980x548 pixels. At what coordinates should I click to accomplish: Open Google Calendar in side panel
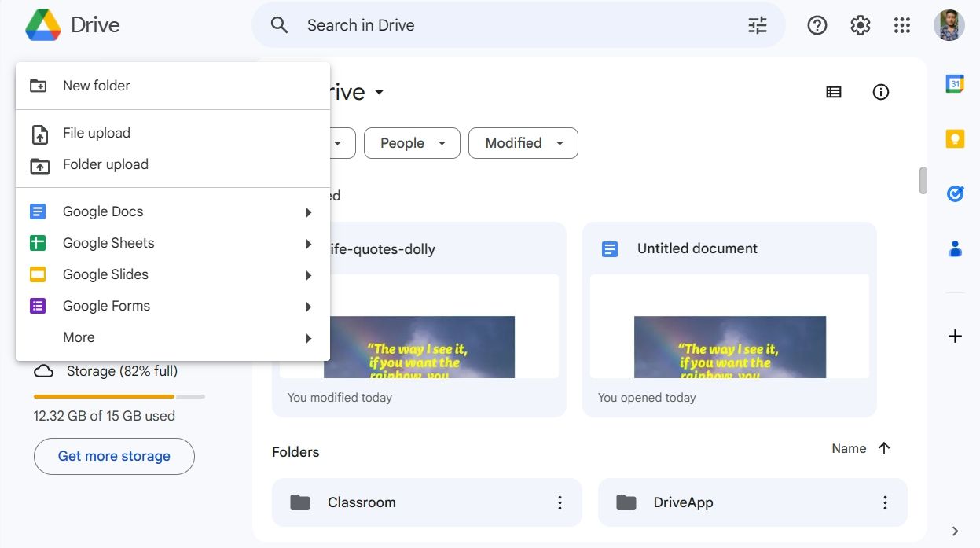[x=954, y=83]
